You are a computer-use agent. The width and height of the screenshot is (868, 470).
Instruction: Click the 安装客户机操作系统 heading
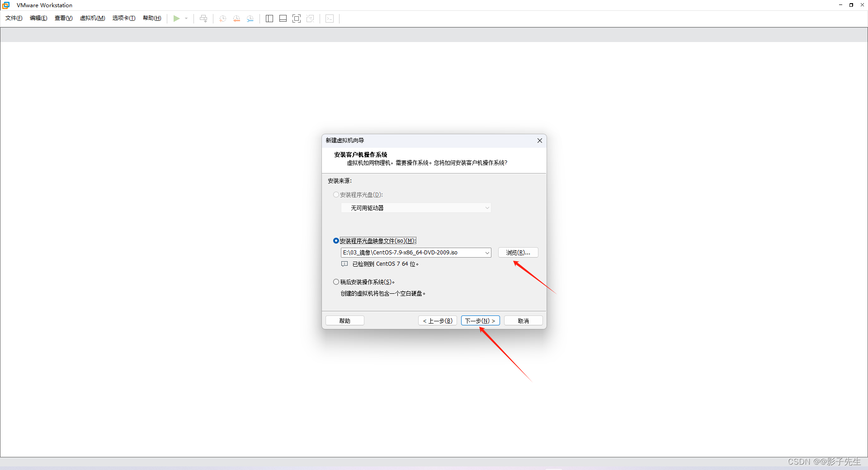tap(361, 155)
